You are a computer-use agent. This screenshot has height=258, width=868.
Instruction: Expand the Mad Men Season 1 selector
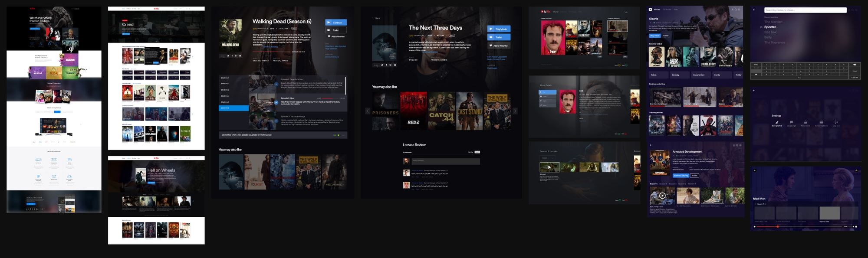click(760, 204)
